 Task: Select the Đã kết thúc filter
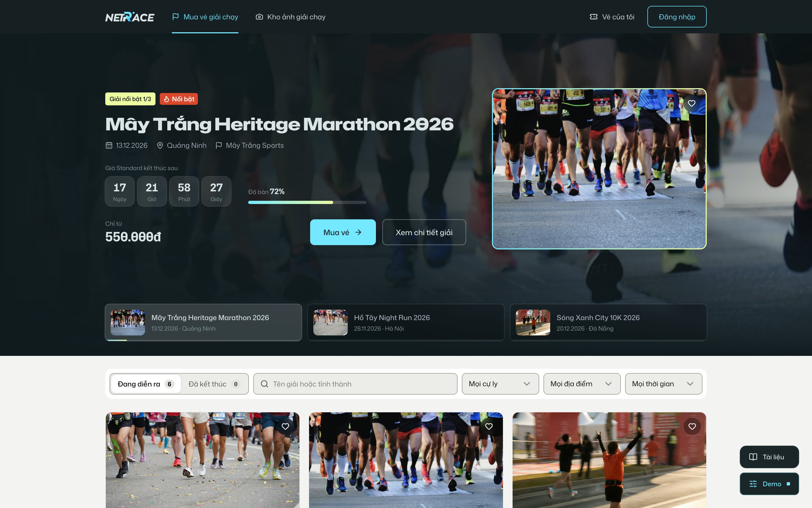pos(214,384)
